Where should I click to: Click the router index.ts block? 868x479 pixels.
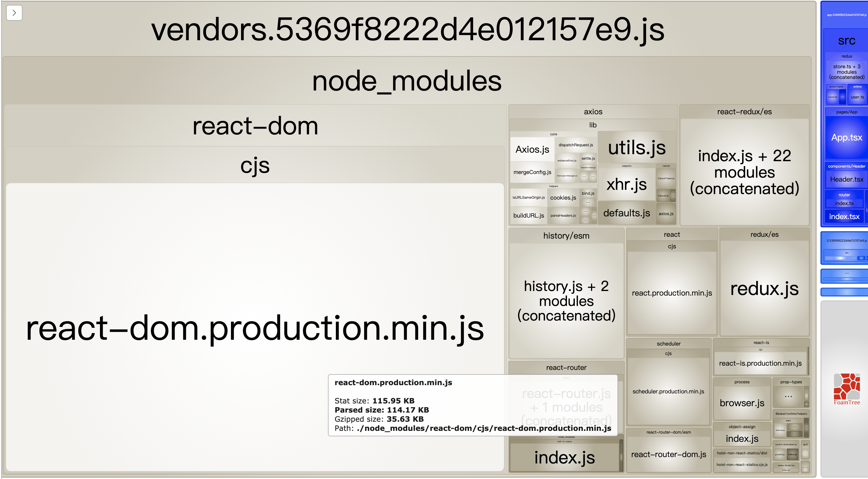844,204
